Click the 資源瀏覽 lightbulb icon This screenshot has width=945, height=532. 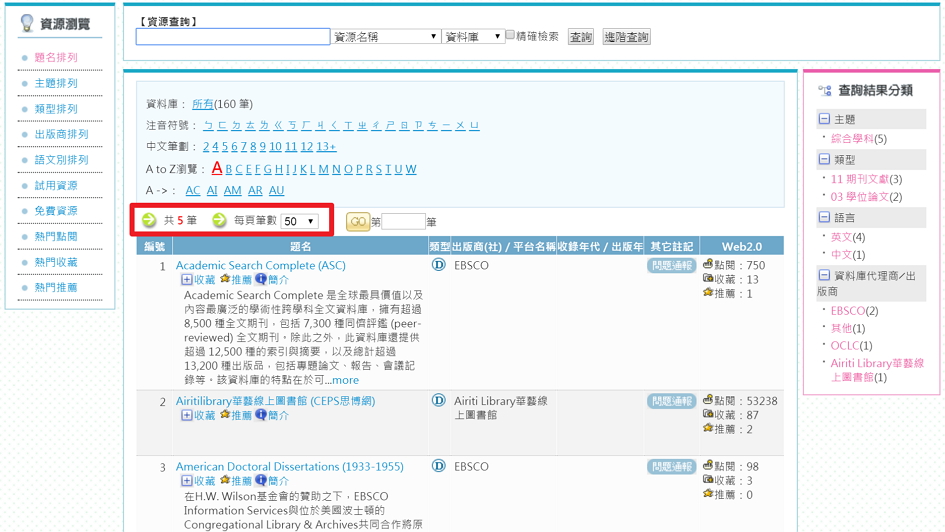[x=27, y=23]
